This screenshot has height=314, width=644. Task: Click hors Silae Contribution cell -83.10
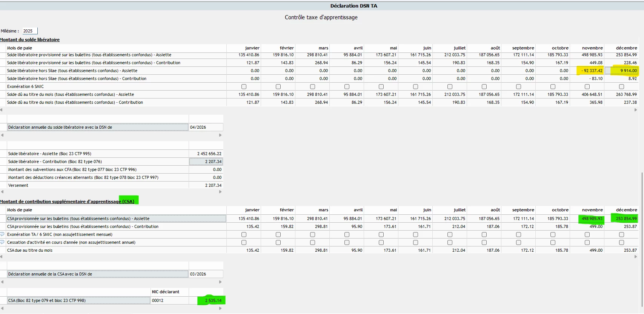pyautogui.click(x=587, y=78)
